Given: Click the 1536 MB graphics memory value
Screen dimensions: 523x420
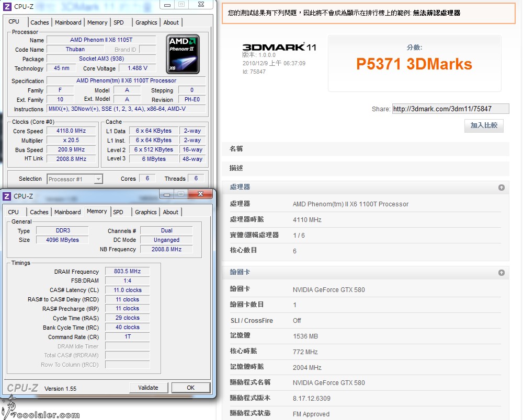Looking at the screenshot, I should 305,336.
